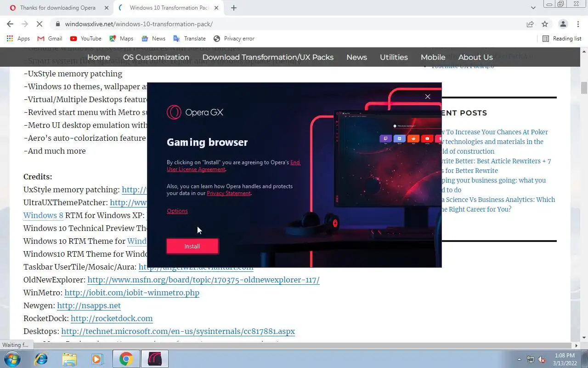Image resolution: width=588 pixels, height=368 pixels.
Task: Switch to Opera GX installer in taskbar
Action: pyautogui.click(x=155, y=359)
